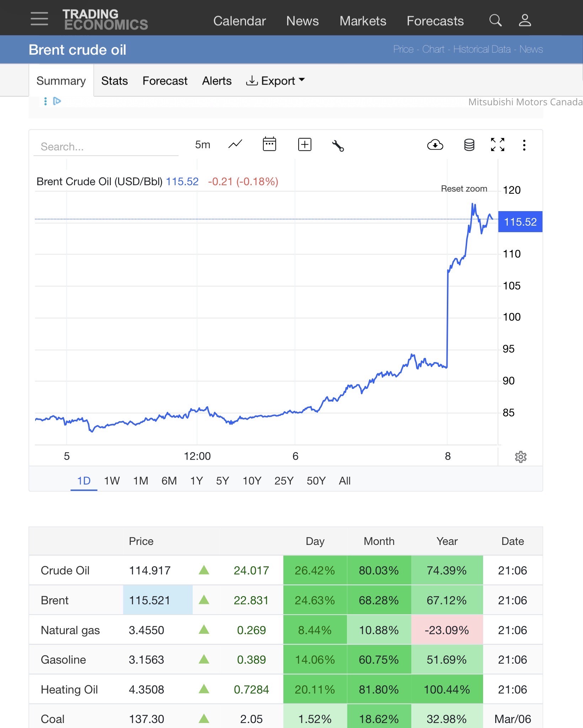Open the 5m interval selector
This screenshot has width=583, height=728.
(203, 145)
